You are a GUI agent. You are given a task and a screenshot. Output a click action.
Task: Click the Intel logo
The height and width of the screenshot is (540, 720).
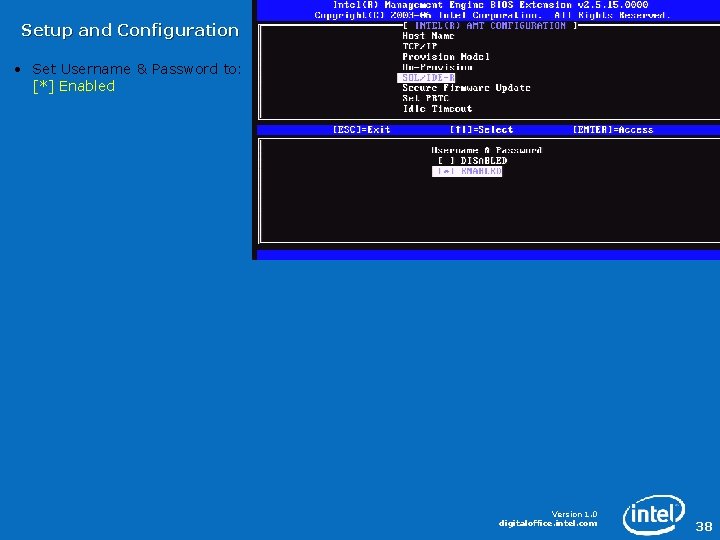point(653,514)
